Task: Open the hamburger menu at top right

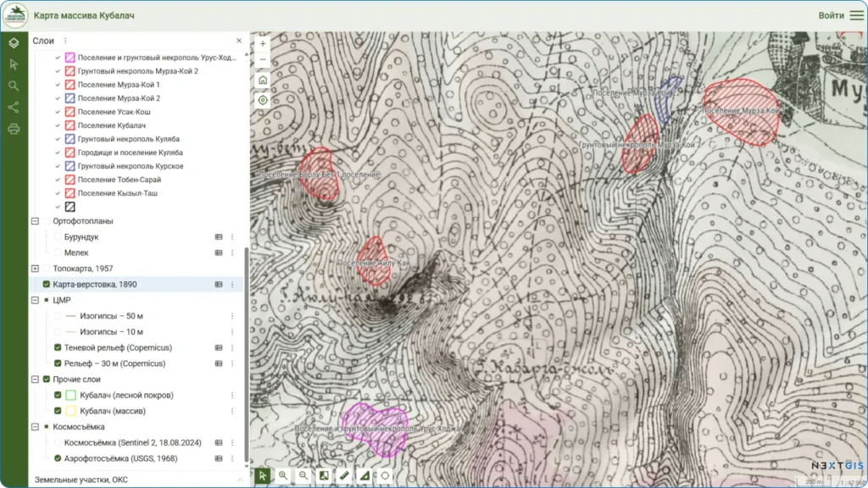Action: click(x=856, y=15)
